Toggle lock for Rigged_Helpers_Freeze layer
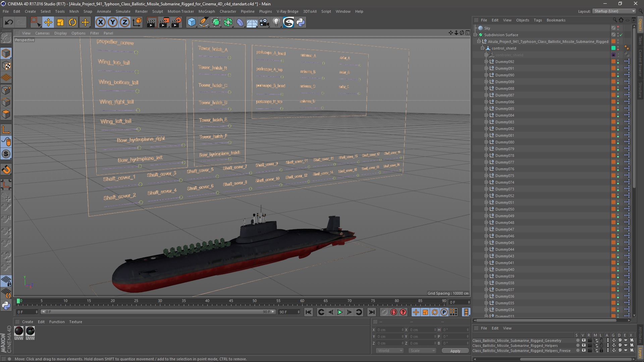 tap(601, 350)
